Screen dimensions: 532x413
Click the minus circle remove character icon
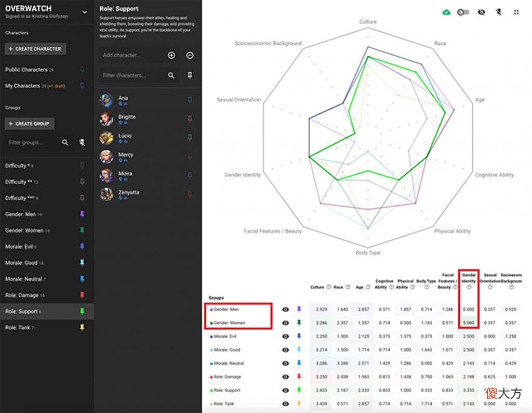point(190,55)
